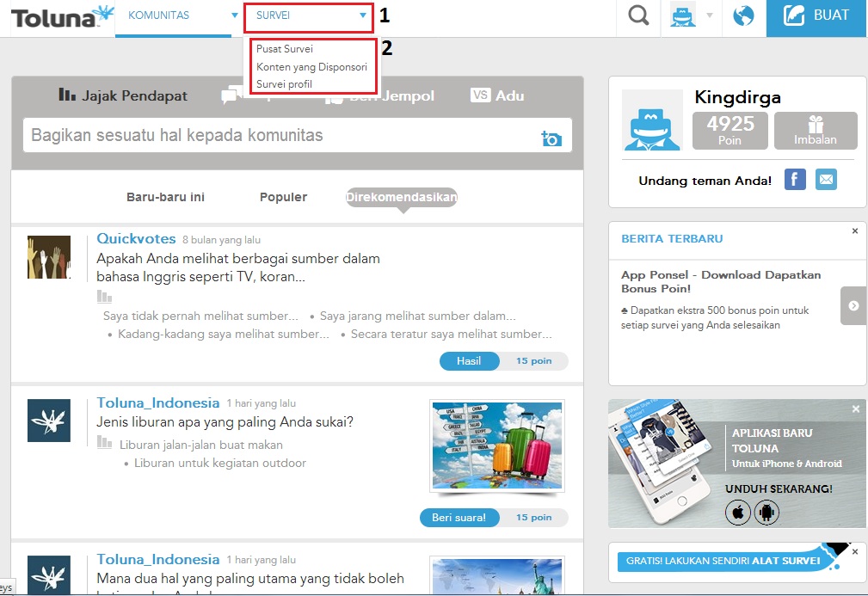Open App Ponsel bonus news headline
Screen dimensions: 868x596
click(721, 282)
